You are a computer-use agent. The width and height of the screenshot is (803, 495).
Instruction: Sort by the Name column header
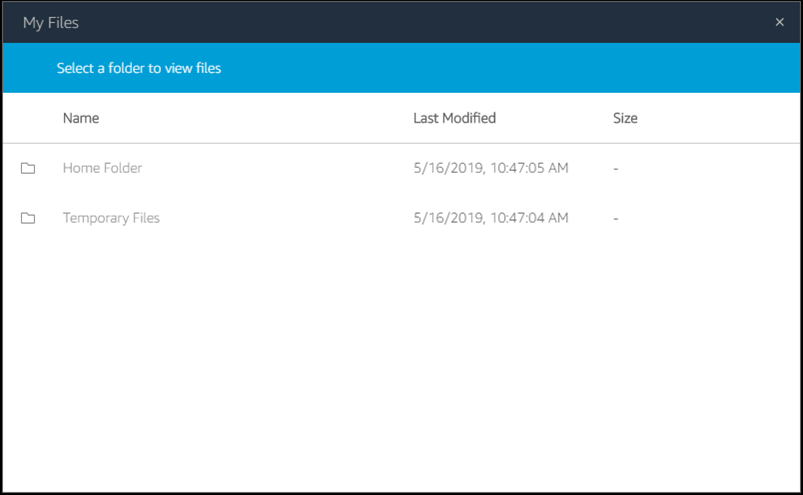(81, 118)
